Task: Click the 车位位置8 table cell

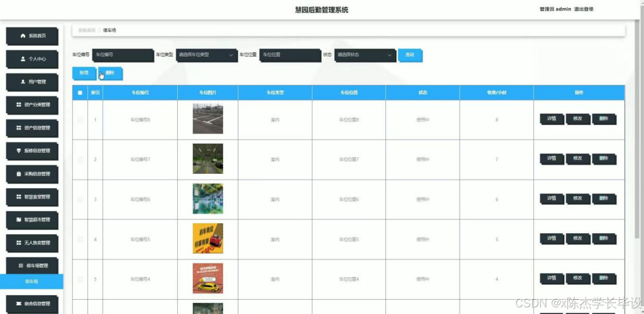Action: [x=349, y=120]
